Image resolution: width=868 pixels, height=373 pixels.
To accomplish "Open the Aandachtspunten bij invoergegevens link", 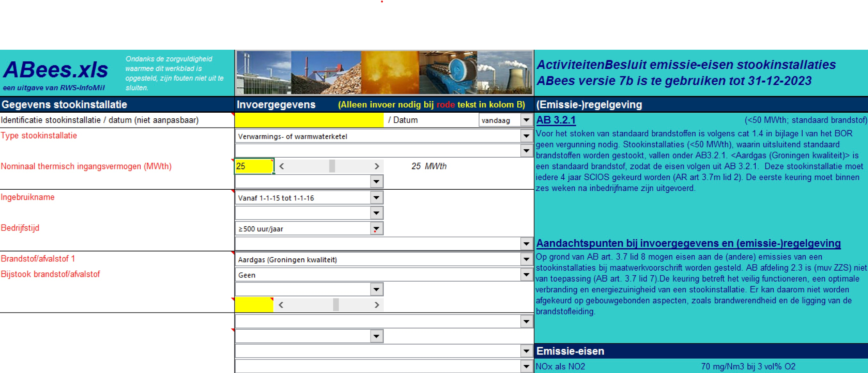I will (x=688, y=243).
